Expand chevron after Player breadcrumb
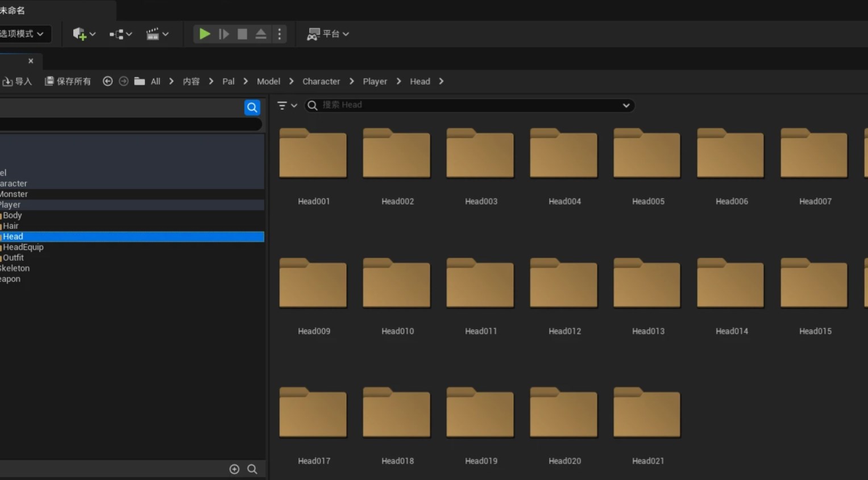Screen dimensions: 868x480 click(398, 81)
